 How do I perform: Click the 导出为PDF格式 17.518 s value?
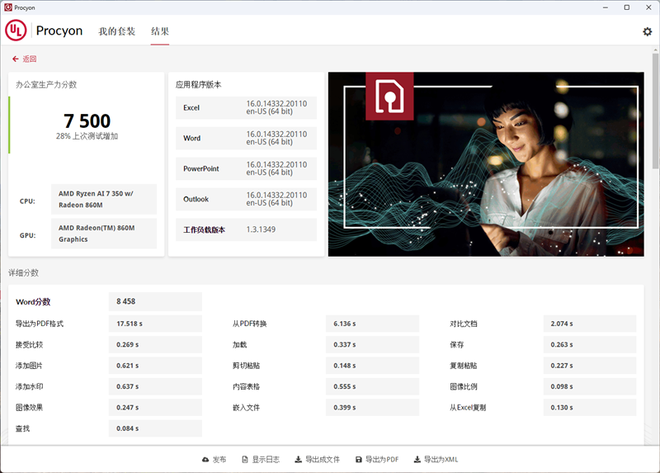pos(129,324)
